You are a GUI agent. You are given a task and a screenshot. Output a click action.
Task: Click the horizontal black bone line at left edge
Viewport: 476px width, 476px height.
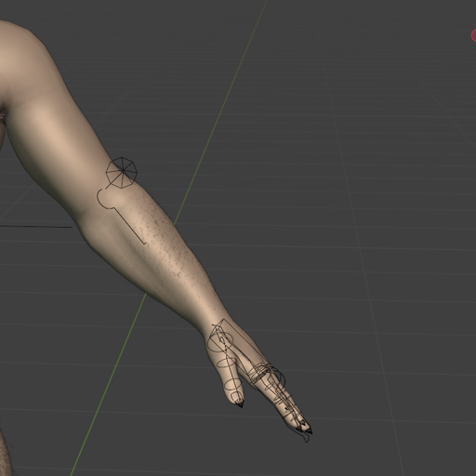click(x=36, y=227)
